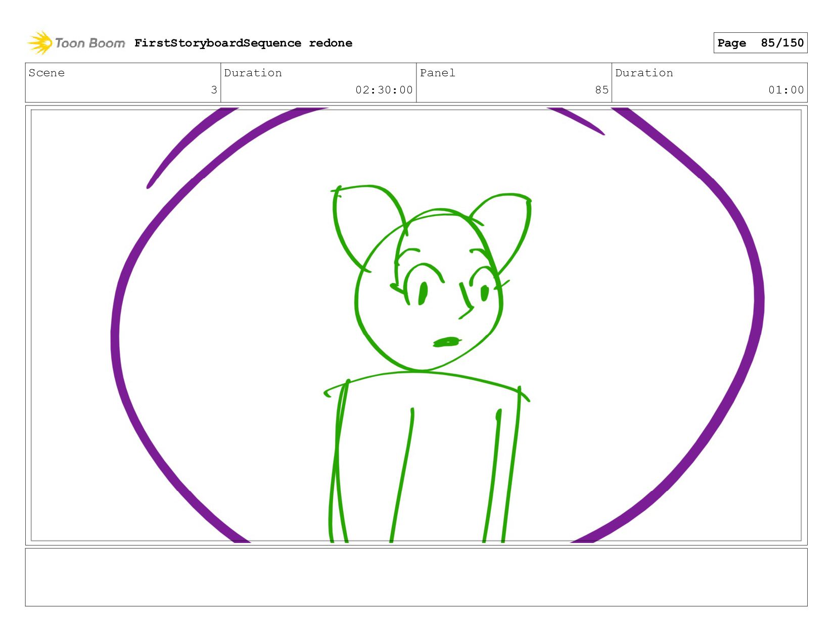834x644 pixels.
Task: Select the title 'FirstStoryboardSequence redone'
Action: click(x=243, y=43)
